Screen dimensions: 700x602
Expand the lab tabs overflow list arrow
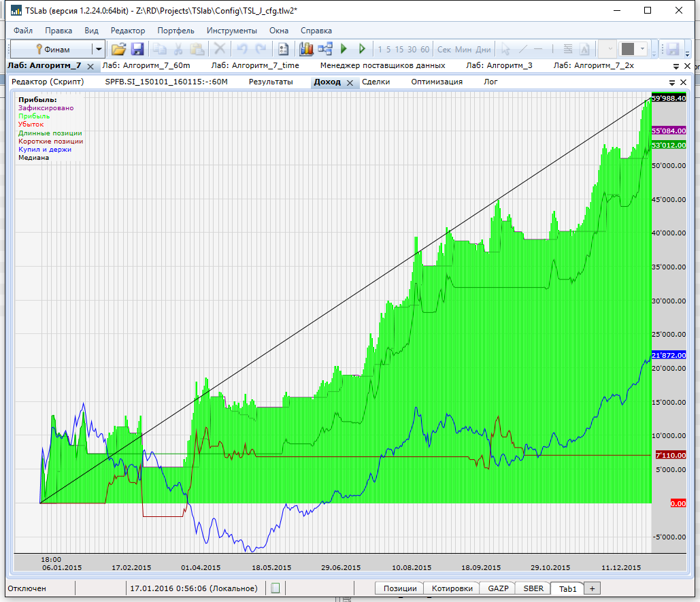point(677,67)
